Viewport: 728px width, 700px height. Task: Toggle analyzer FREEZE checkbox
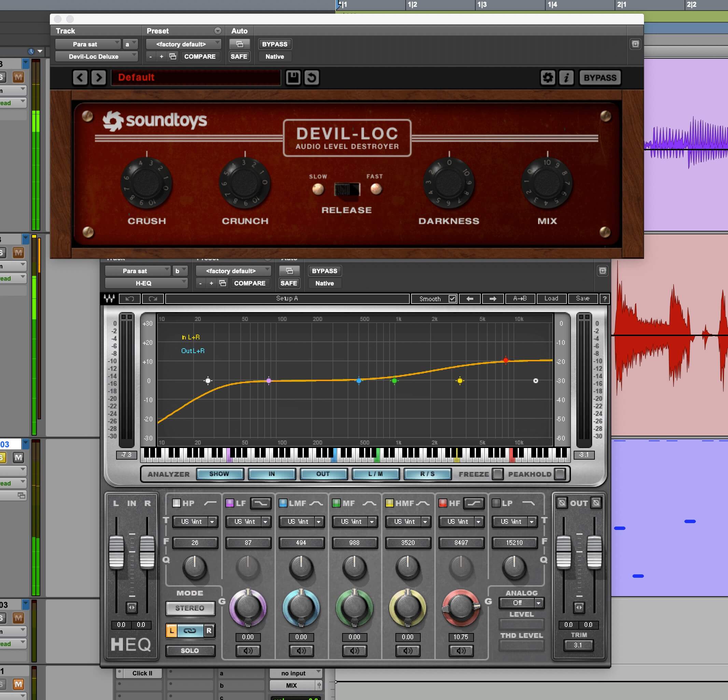coord(498,474)
